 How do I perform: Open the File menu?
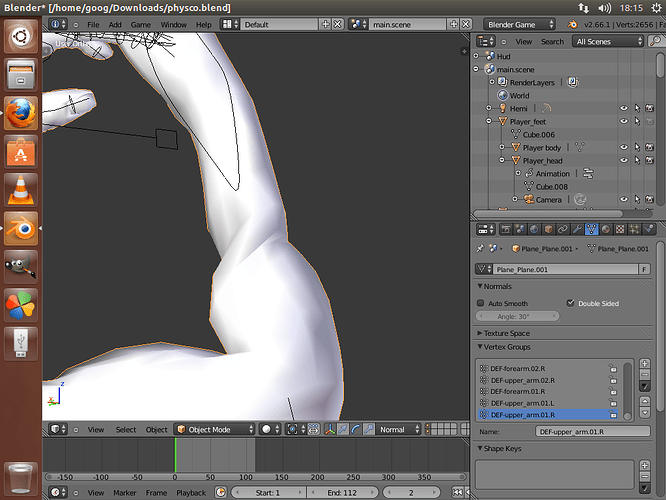point(93,25)
